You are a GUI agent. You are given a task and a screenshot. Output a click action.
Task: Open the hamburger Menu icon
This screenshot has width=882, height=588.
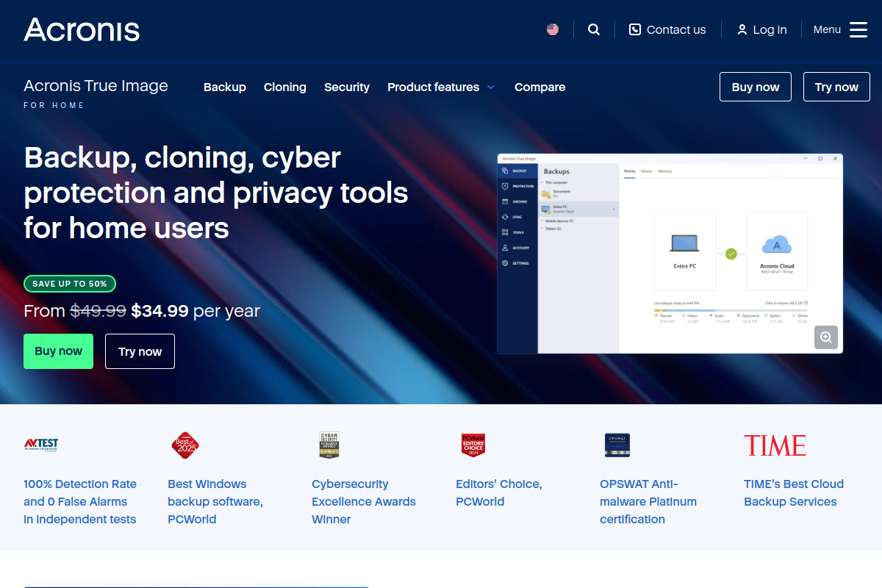pos(858,29)
